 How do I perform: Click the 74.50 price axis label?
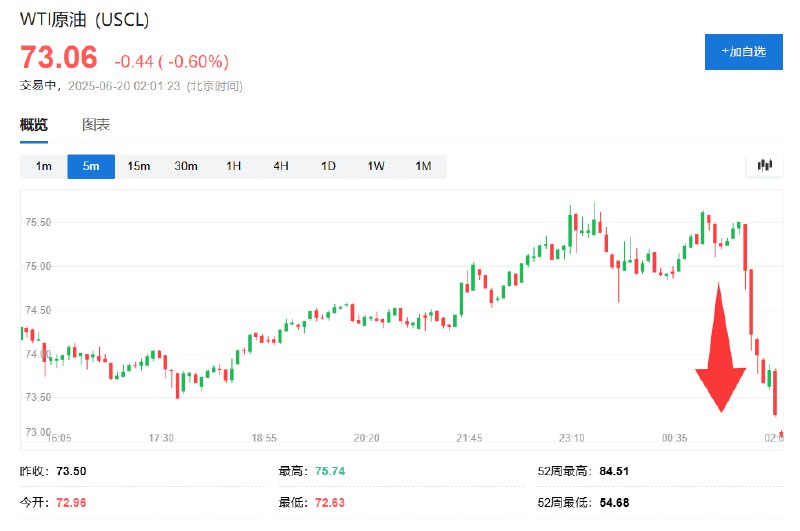click(x=38, y=310)
